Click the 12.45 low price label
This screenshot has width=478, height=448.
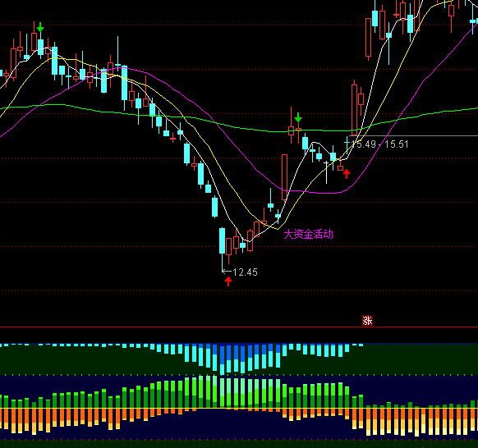245,272
